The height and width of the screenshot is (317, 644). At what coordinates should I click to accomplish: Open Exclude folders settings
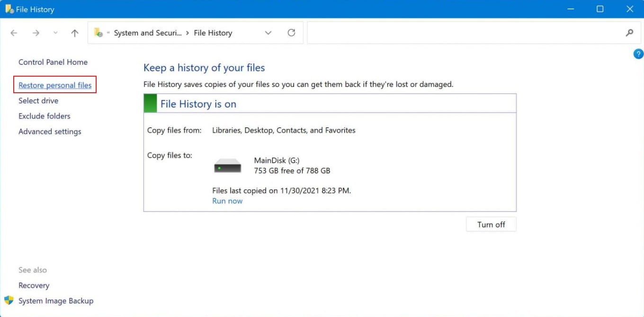(45, 116)
